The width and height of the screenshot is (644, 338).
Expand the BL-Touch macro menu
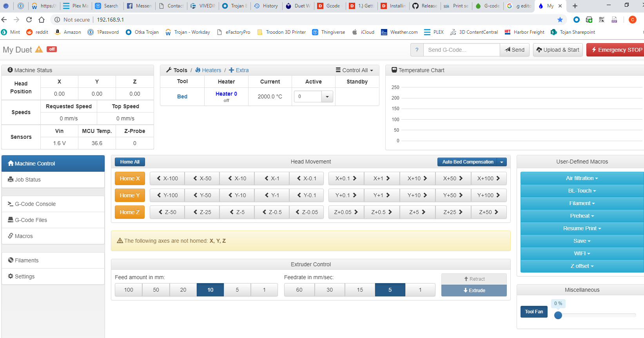tap(582, 191)
